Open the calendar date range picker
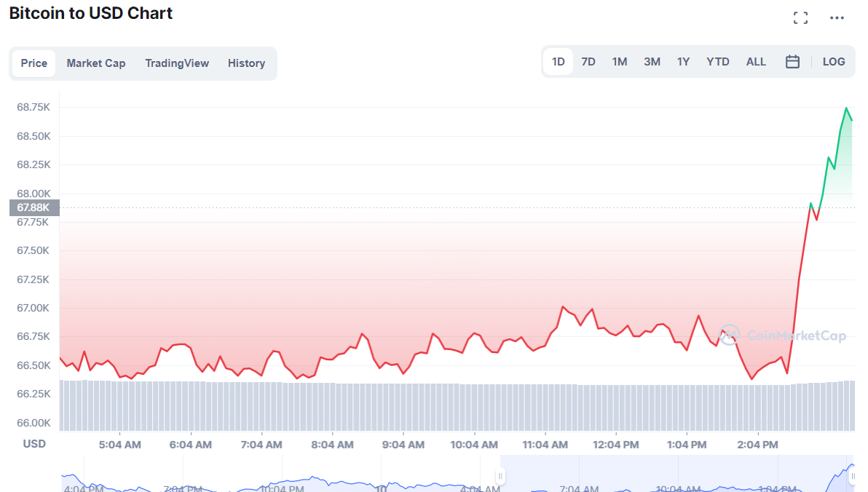868x492 pixels. 792,62
